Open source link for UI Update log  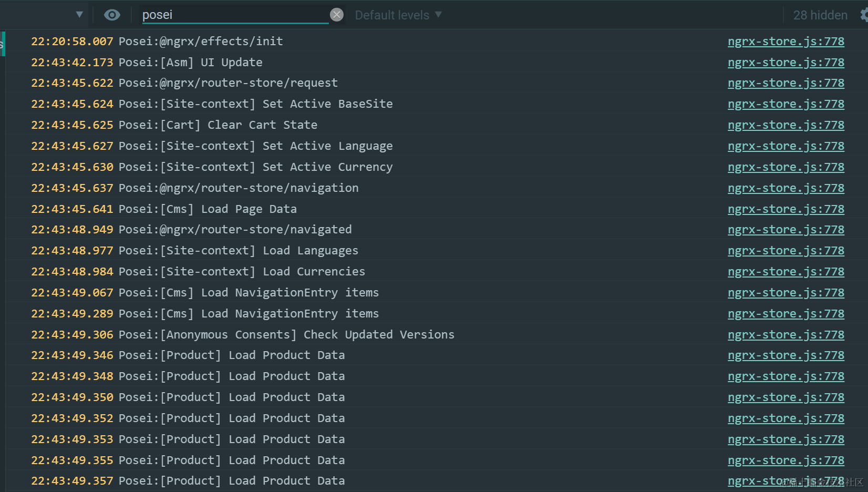[786, 63]
